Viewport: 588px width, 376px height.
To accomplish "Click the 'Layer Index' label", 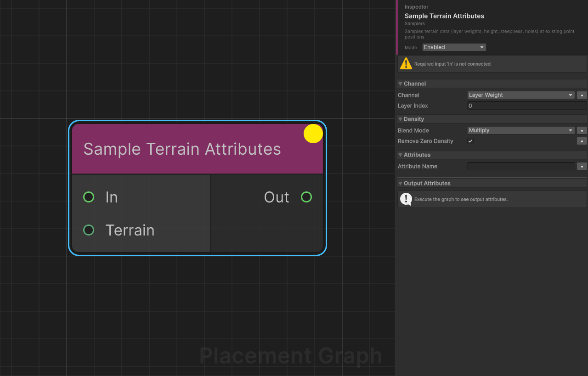I will pos(413,106).
